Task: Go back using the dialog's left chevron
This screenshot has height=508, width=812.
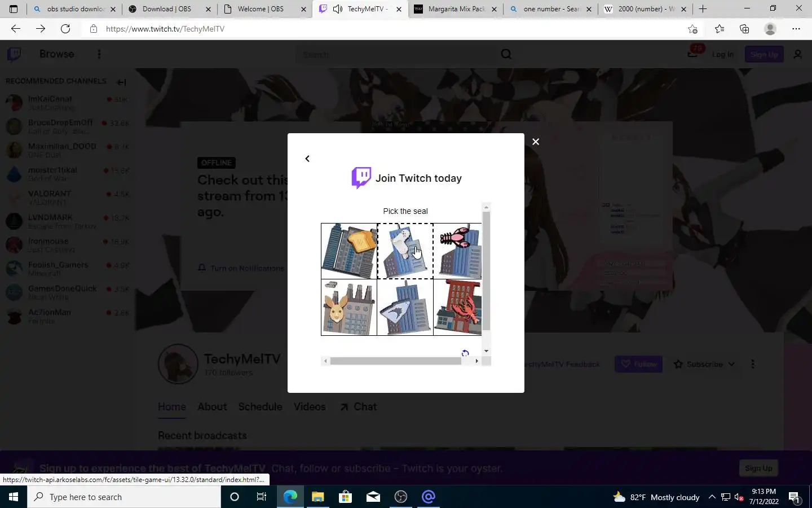Action: (x=307, y=159)
